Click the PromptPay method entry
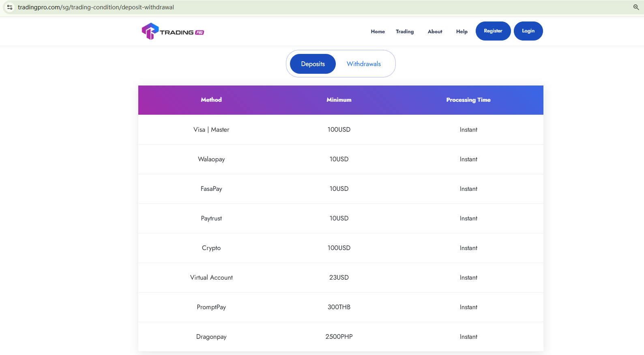 [211, 307]
